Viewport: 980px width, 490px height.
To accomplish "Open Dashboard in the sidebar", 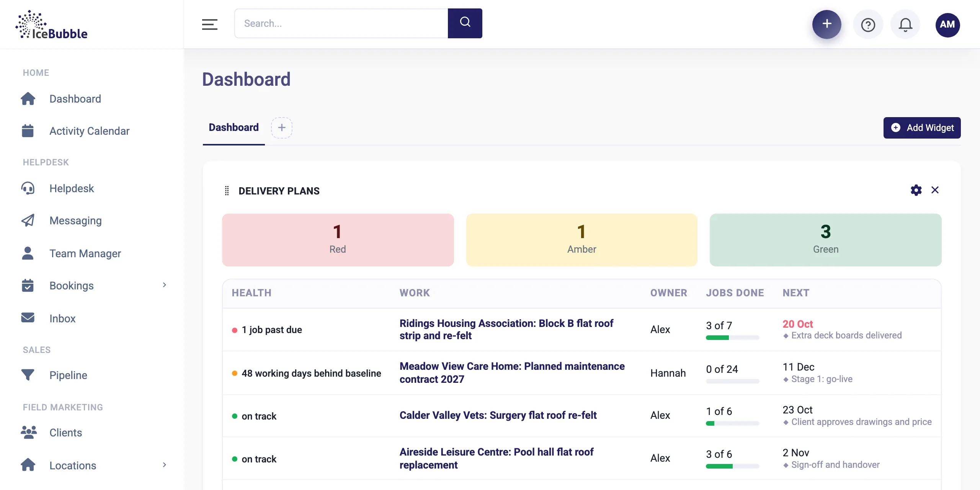I will tap(75, 99).
